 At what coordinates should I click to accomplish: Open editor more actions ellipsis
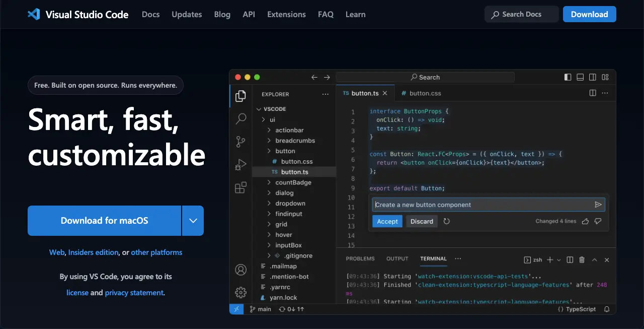pos(605,93)
